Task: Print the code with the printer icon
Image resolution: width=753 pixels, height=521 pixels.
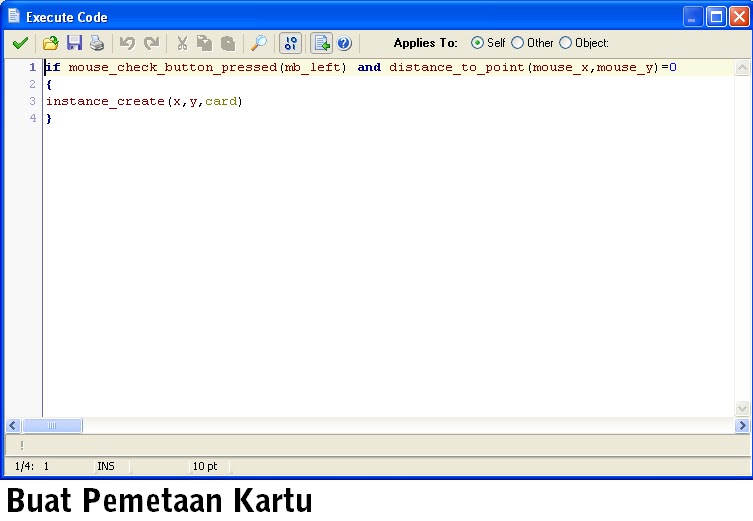Action: 97,43
